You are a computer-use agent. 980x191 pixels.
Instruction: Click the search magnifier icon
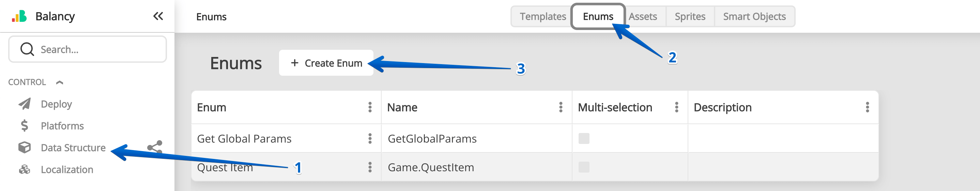27,49
